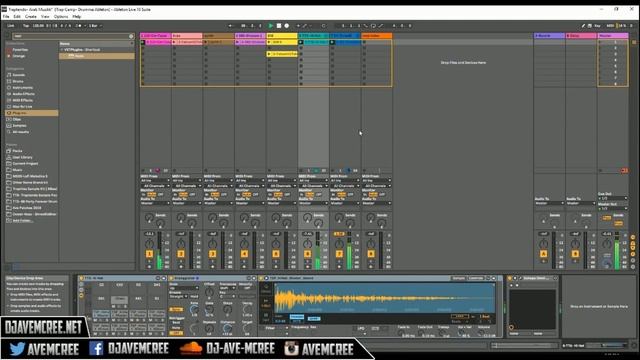Open the Instruments browser category

(22, 87)
